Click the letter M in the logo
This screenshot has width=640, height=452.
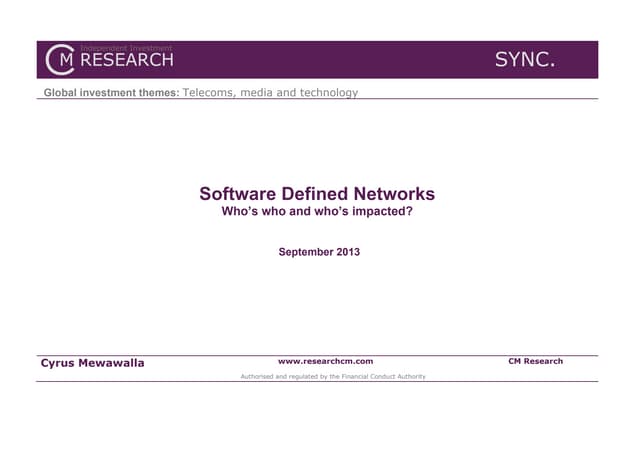click(x=65, y=60)
